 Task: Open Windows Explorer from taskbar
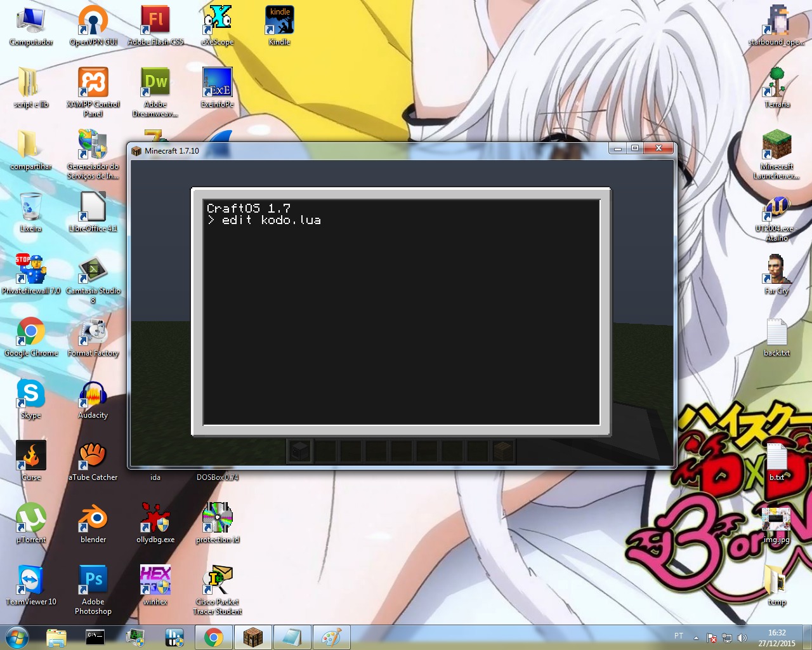coord(56,637)
